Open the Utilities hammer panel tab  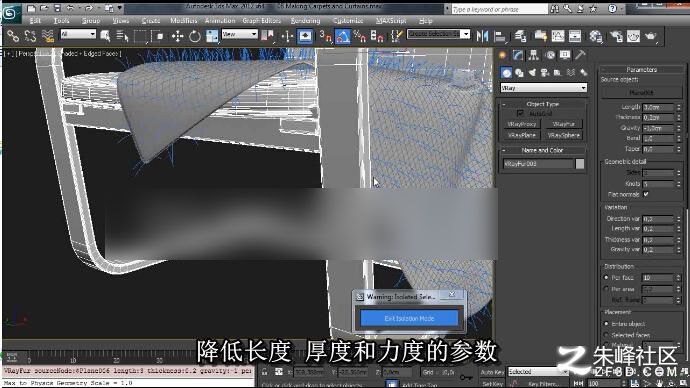click(580, 55)
